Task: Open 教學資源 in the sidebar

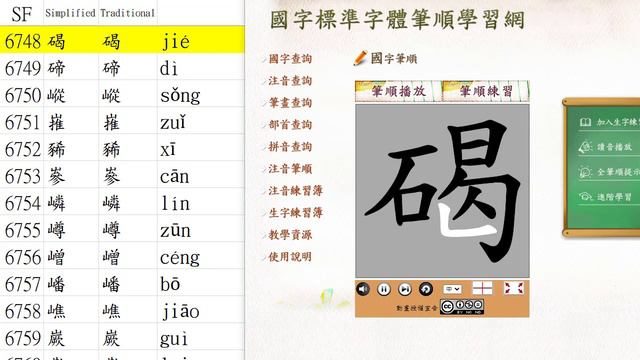Action: coord(290,235)
